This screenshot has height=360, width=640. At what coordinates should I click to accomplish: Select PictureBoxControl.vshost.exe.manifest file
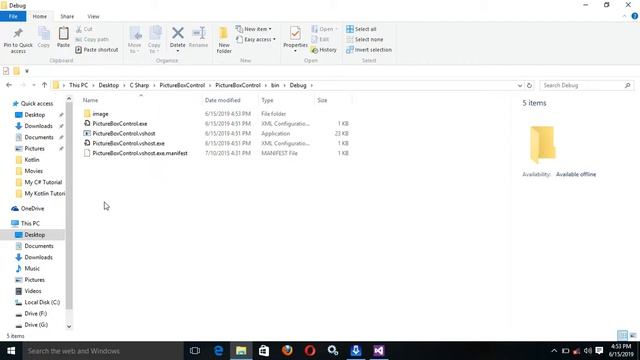point(140,153)
